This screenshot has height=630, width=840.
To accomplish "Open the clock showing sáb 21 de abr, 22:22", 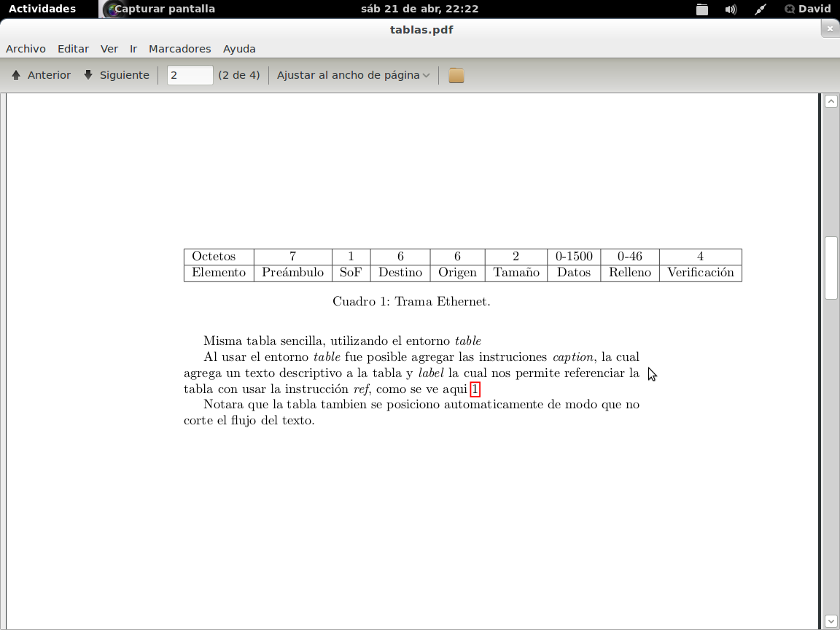I will [x=419, y=9].
